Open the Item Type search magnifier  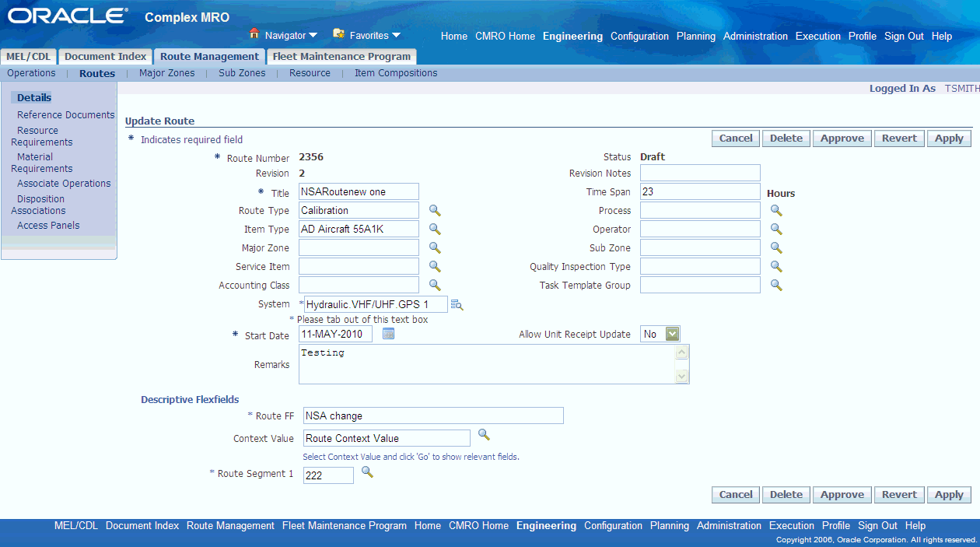[436, 230]
